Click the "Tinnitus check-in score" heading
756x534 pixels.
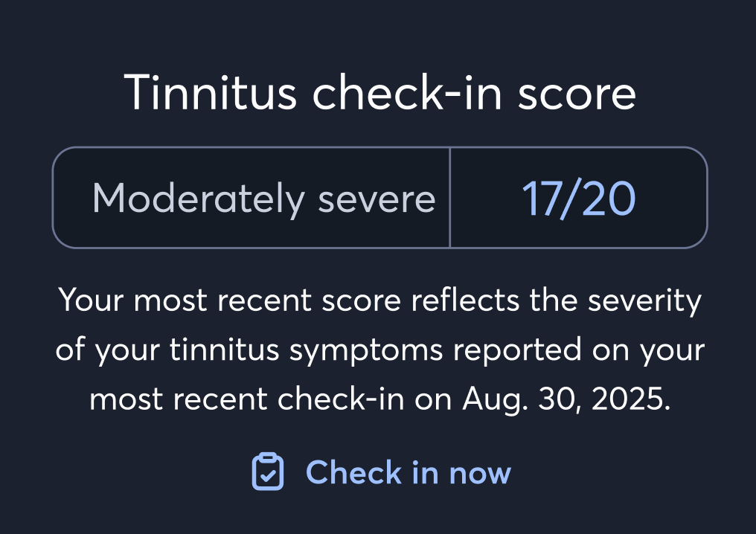point(379,94)
